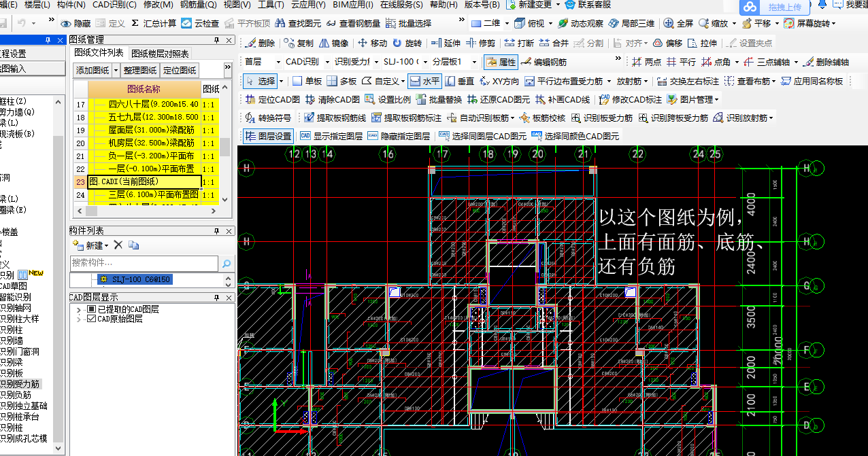The image size is (868, 456).
Task: Expand the 添加图纸 dropdown arrow
Action: click(x=116, y=70)
